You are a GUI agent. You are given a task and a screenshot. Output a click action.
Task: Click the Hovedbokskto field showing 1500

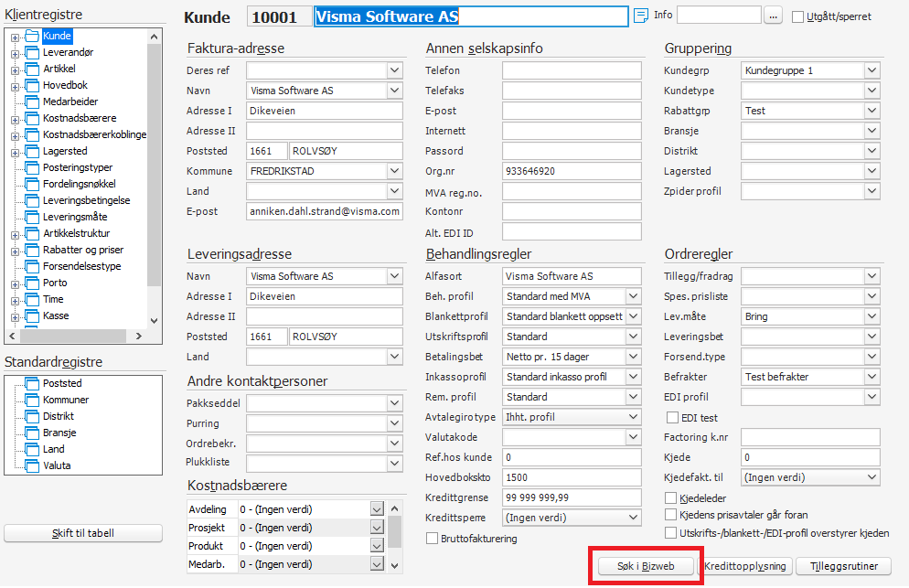[572, 477]
